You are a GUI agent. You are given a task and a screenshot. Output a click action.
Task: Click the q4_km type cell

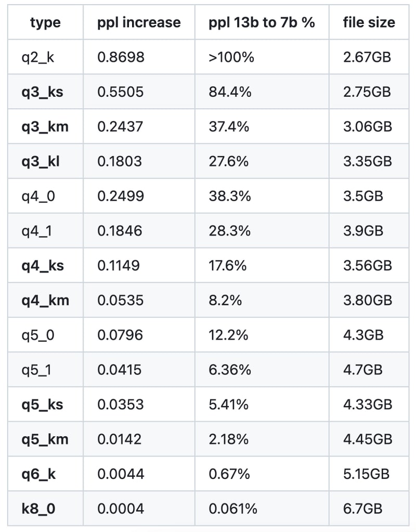pos(45,300)
